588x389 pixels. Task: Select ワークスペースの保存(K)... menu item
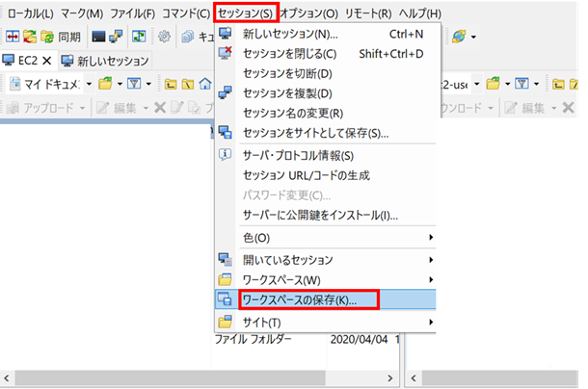[x=326, y=299]
